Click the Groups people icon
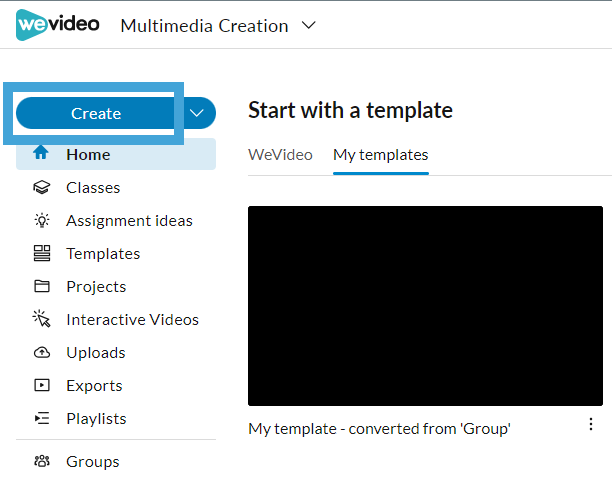The width and height of the screenshot is (612, 481). point(41,461)
